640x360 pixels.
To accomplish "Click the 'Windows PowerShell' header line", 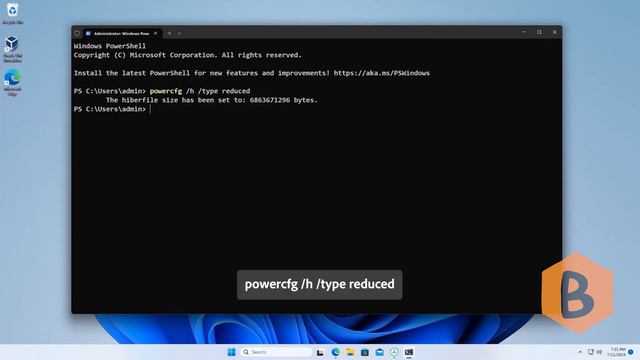I will 110,46.
